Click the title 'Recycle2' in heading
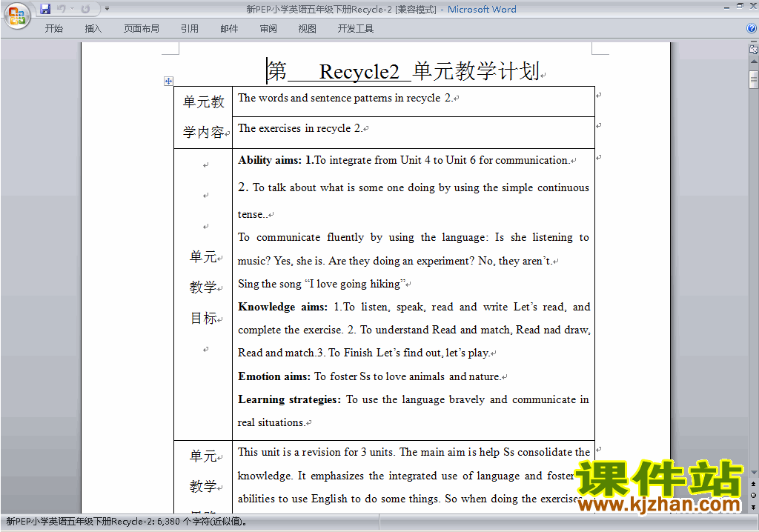759x532 pixels. 359,72
